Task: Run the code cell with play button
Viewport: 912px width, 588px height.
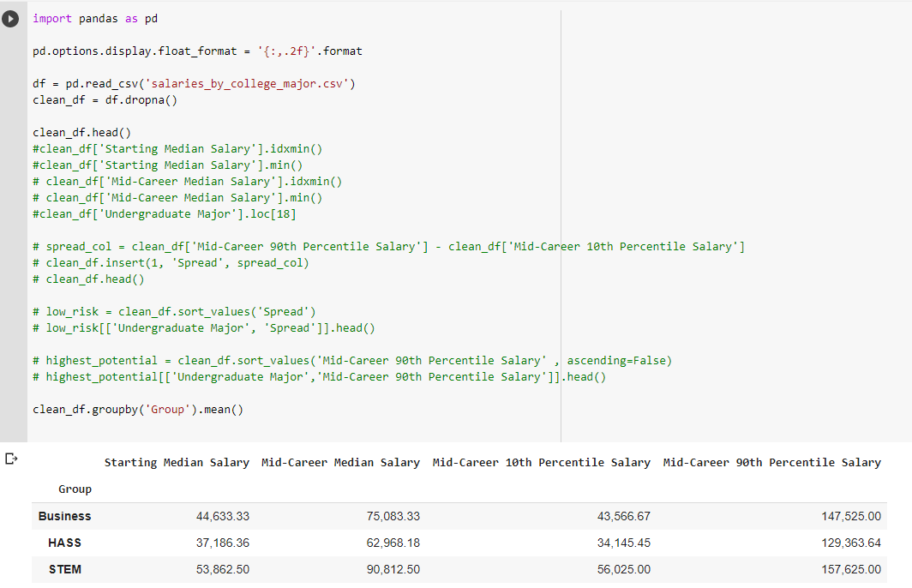Action: (x=10, y=19)
